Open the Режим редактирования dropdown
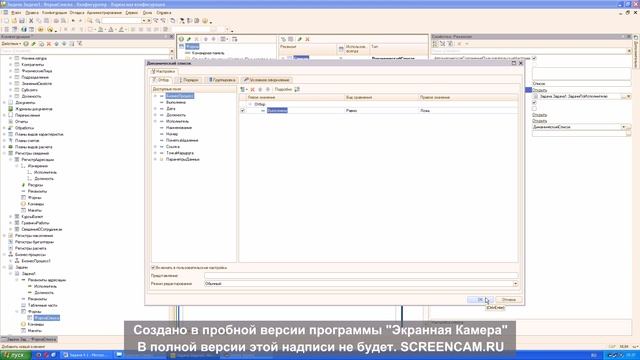This screenshot has width=640, height=360. [515, 284]
